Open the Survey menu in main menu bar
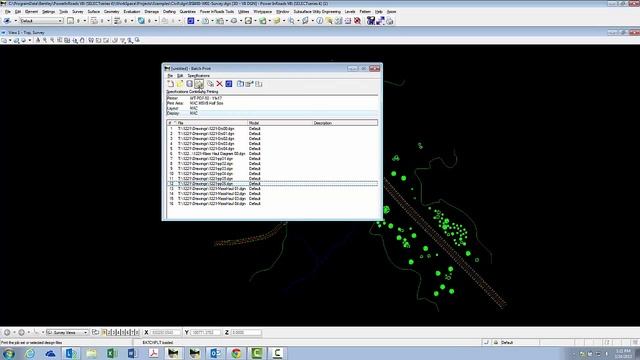 pyautogui.click(x=78, y=11)
